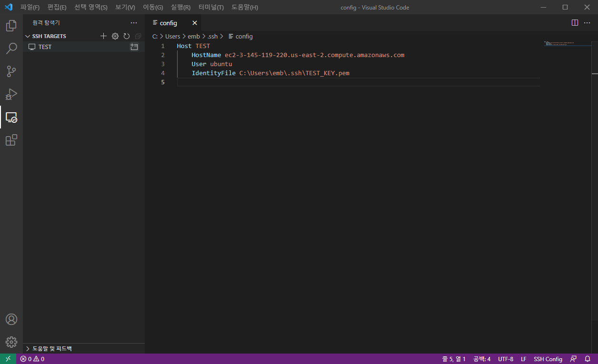598x364 pixels.
Task: Open remote window from green status button
Action: tap(8, 359)
